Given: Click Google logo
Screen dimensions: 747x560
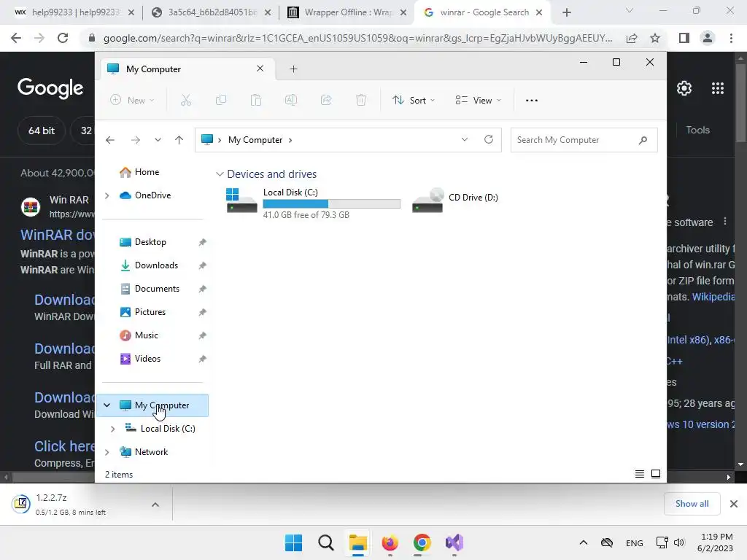Looking at the screenshot, I should (x=50, y=88).
